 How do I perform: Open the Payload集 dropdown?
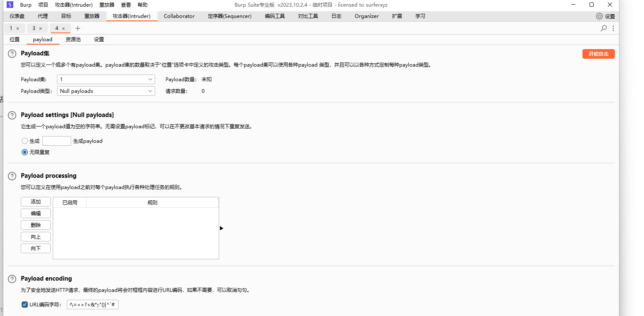pyautogui.click(x=106, y=80)
